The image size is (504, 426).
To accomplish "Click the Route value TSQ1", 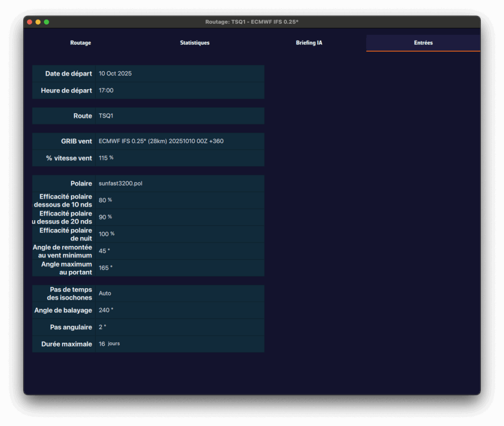I will (106, 116).
